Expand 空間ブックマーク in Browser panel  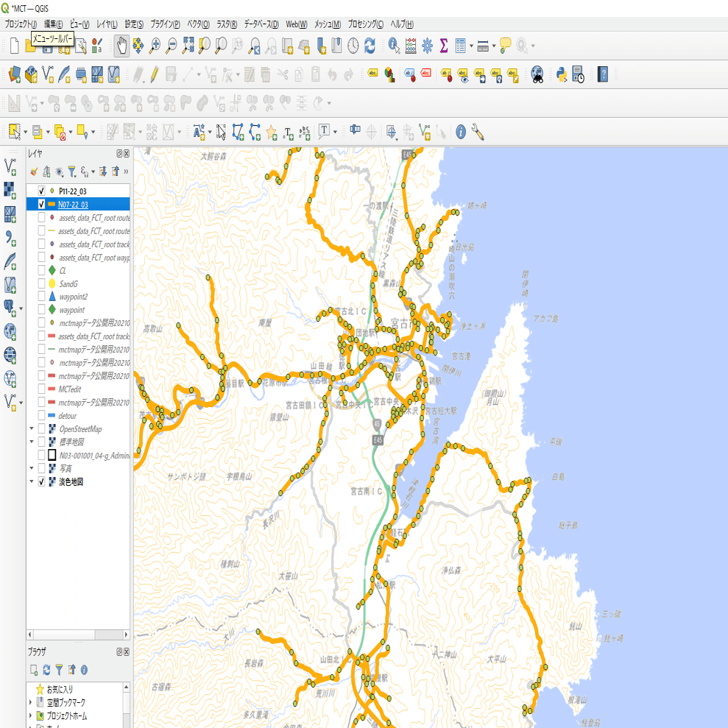point(31,702)
